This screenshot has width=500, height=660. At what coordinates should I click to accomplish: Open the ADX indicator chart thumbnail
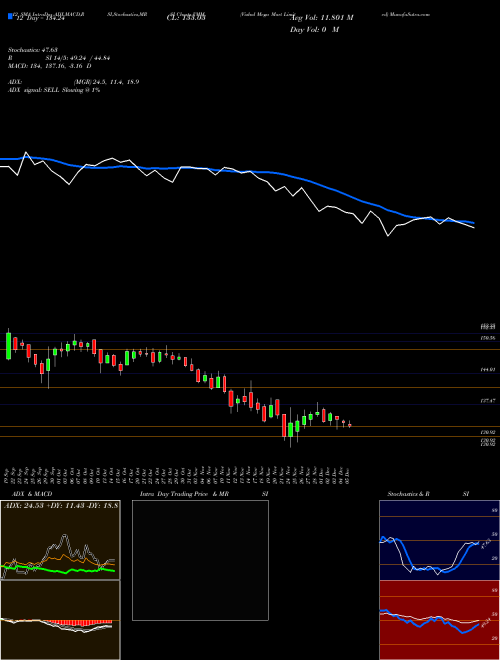(61, 540)
